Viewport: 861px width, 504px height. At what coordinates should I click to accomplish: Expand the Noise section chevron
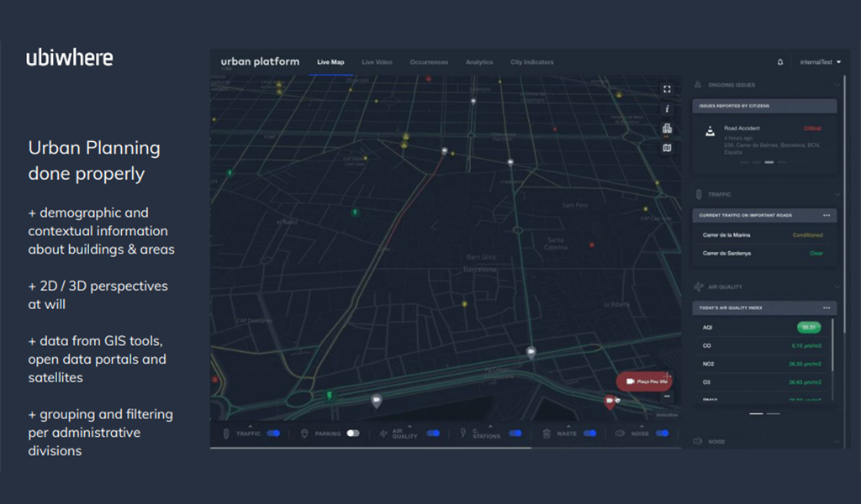coord(837,442)
